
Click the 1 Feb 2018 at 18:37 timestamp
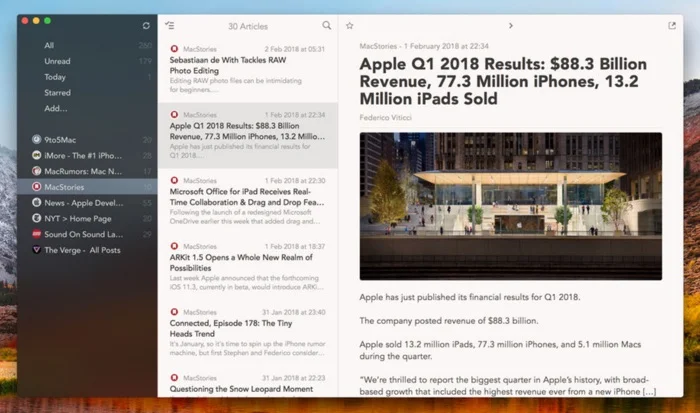[x=295, y=246]
